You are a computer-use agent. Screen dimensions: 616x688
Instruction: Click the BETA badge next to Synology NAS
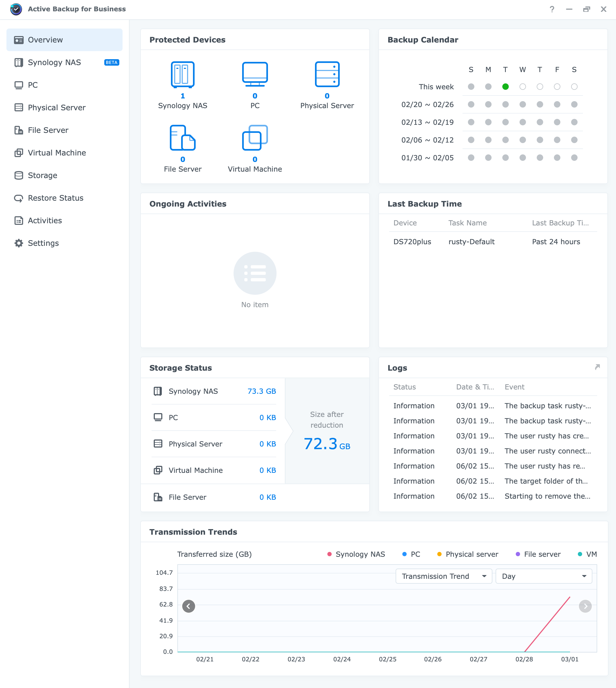click(x=112, y=62)
